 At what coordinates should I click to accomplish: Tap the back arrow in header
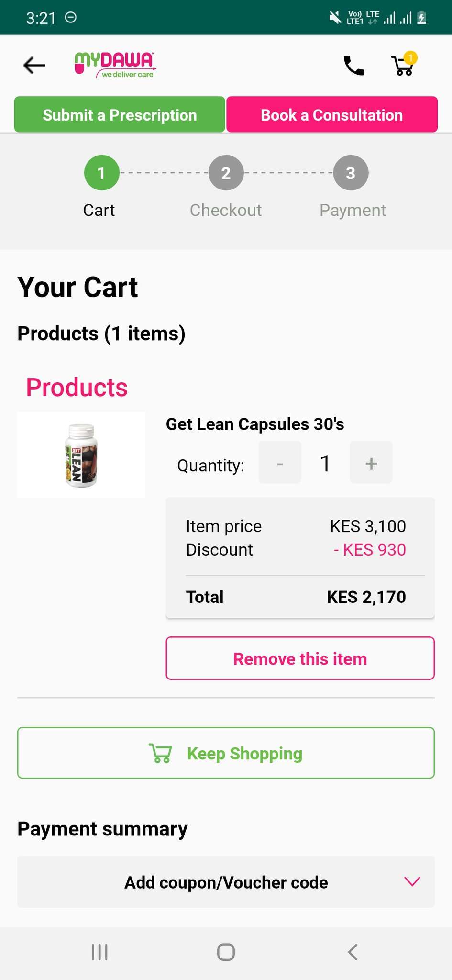pos(34,65)
